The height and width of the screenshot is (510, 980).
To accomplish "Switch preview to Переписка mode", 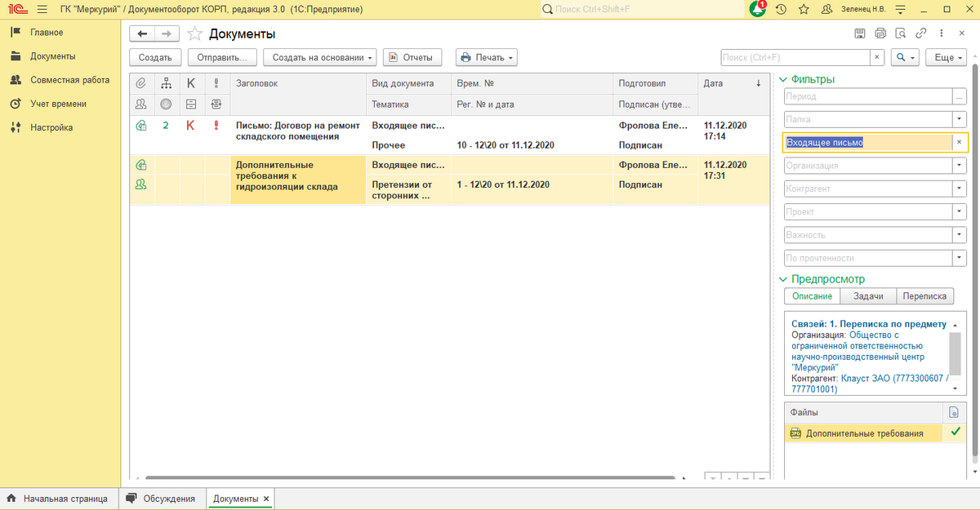I will pyautogui.click(x=924, y=296).
